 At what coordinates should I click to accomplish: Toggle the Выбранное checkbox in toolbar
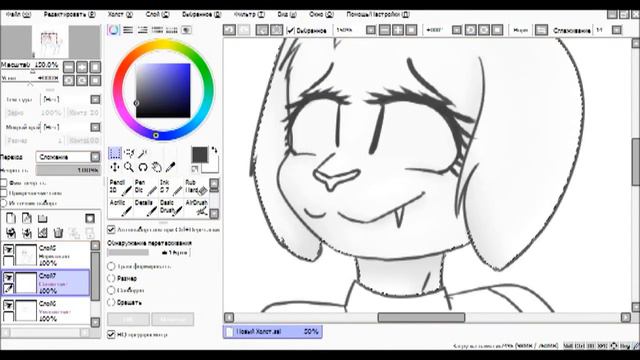[x=291, y=30]
